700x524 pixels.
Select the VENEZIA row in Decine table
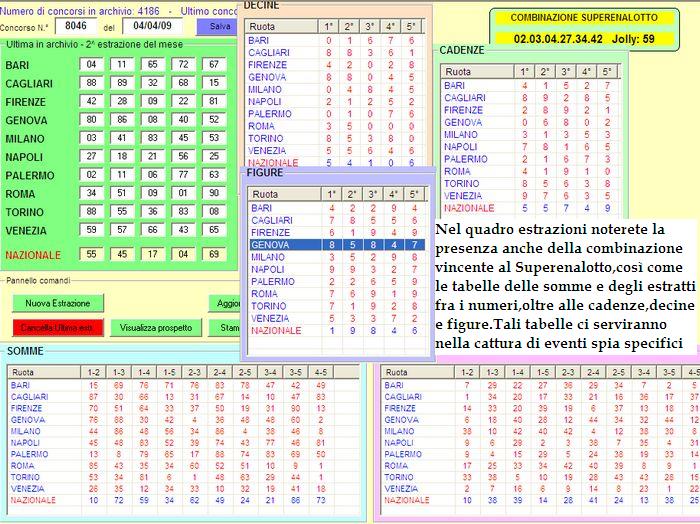(x=334, y=151)
